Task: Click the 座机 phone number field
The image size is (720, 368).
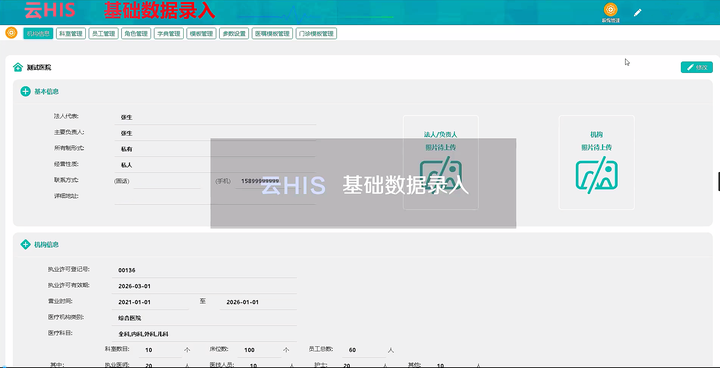Action: (167, 181)
